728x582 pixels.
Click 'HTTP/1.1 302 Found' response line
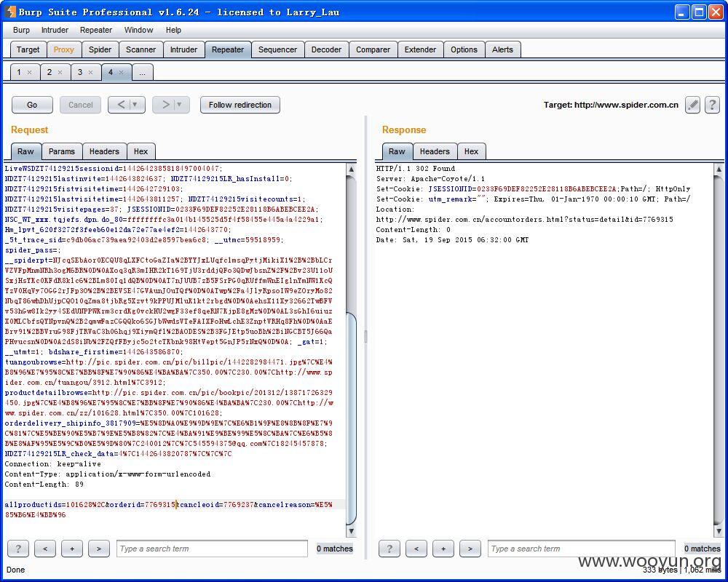click(416, 169)
